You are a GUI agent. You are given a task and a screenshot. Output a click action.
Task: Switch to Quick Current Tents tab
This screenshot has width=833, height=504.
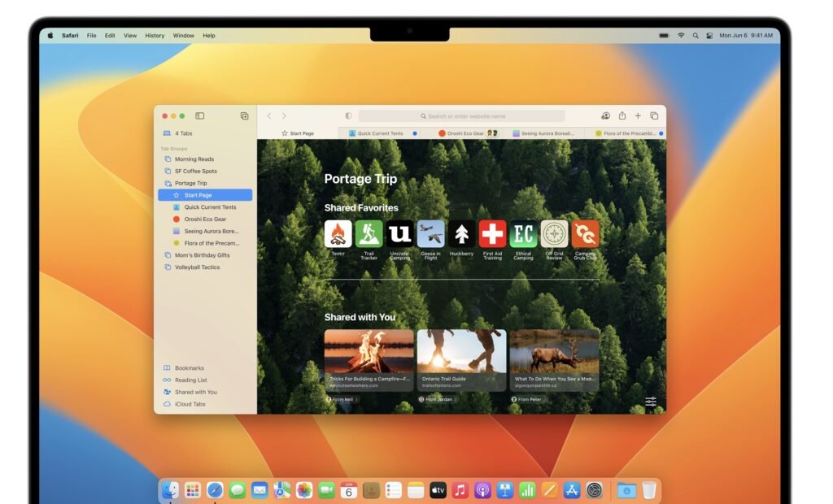click(381, 133)
